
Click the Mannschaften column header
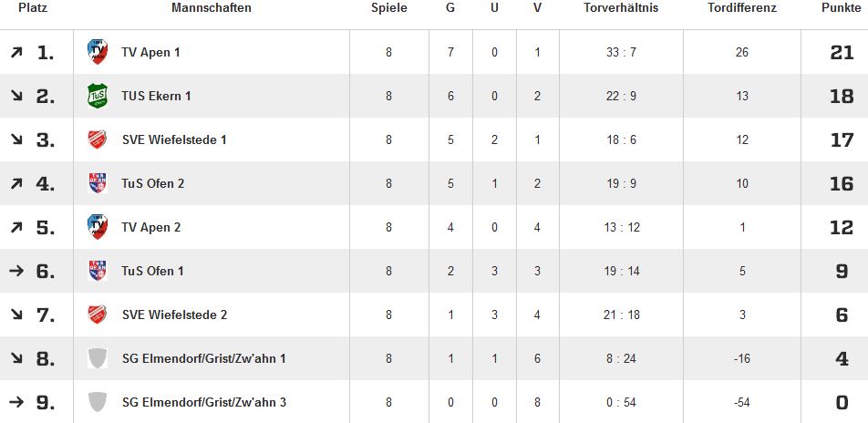[211, 8]
